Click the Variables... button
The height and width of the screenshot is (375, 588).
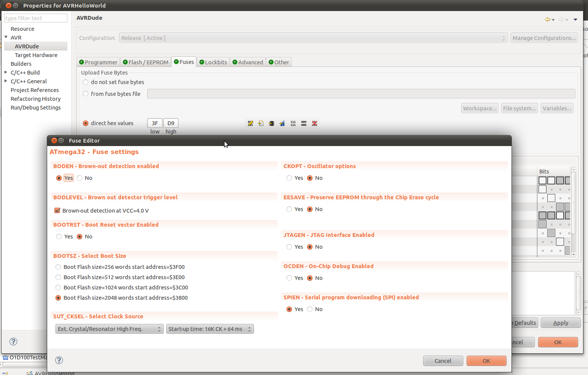tap(557, 108)
